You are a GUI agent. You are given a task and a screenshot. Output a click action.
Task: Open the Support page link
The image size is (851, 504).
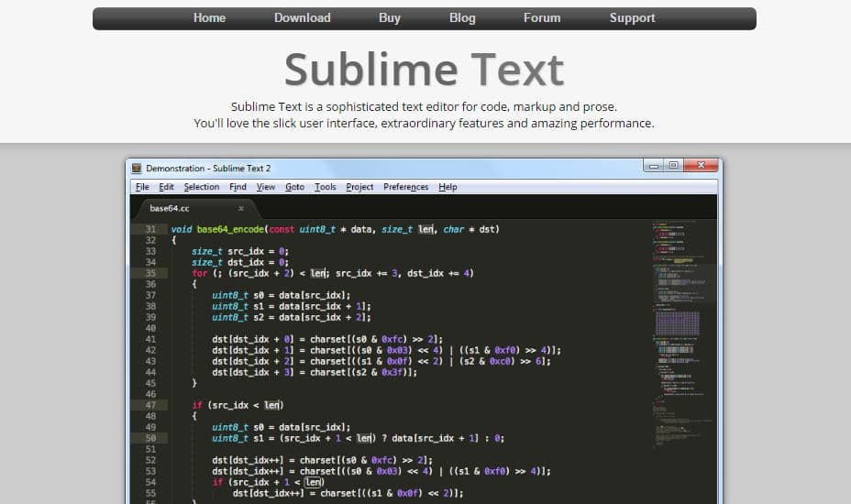(x=632, y=18)
